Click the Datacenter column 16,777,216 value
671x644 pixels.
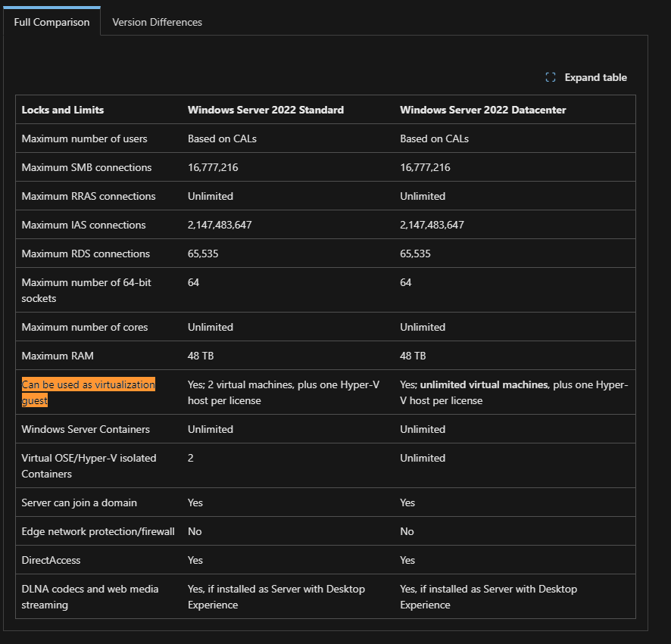click(x=425, y=167)
